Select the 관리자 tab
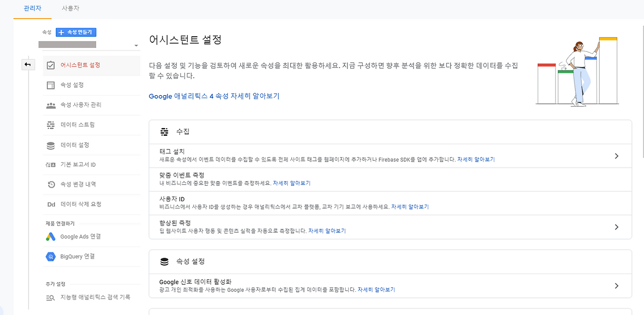This screenshot has height=315, width=644. coord(32,9)
